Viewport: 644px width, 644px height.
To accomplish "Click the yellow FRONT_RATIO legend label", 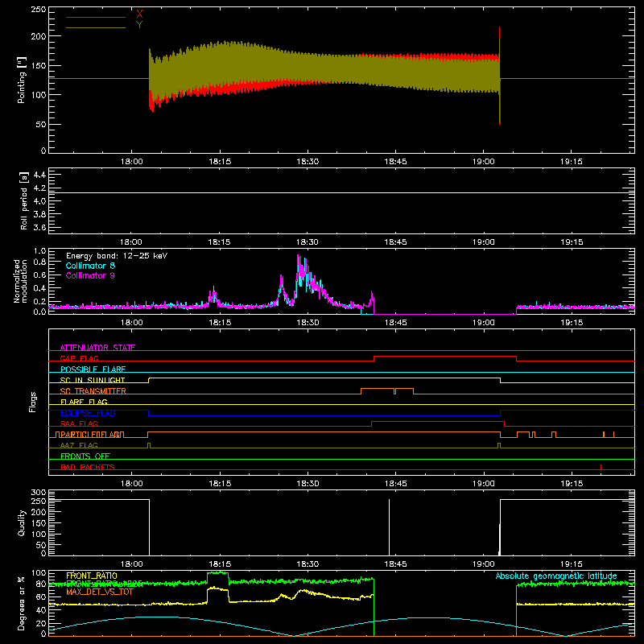I will (92, 576).
